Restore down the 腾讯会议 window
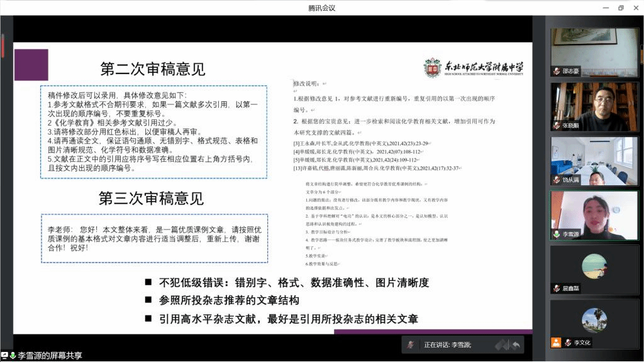Screen dimensions: 644x362 point(621,8)
